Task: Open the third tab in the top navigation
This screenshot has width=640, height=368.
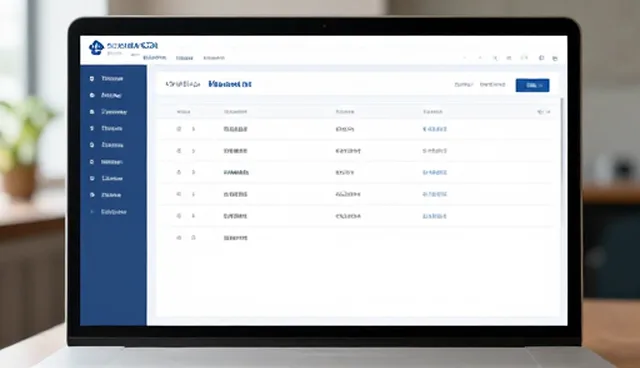Action: tap(214, 58)
